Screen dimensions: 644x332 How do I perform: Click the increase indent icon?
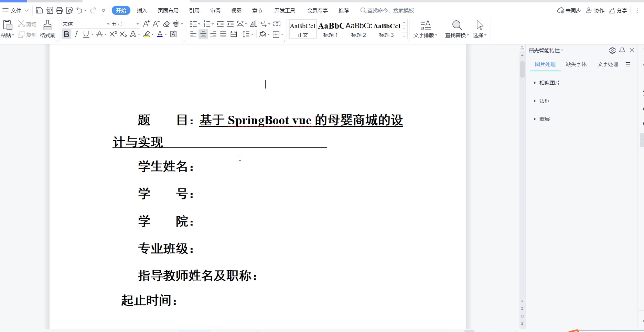coord(230,24)
